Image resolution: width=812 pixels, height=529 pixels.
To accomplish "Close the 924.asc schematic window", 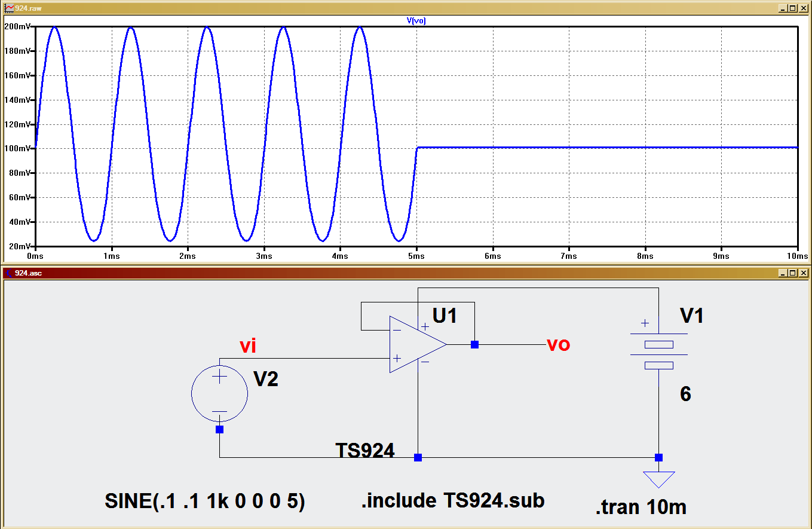I will 802,273.
